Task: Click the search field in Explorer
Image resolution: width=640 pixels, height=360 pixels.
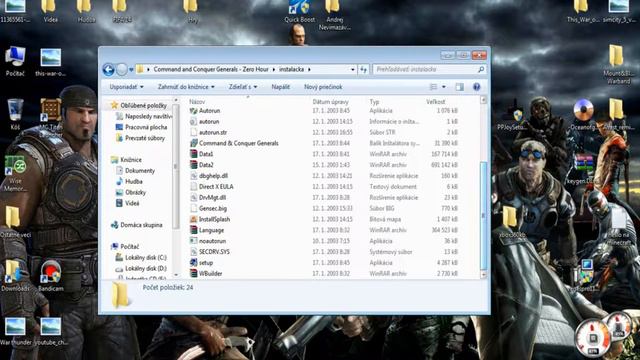Action: 429,69
